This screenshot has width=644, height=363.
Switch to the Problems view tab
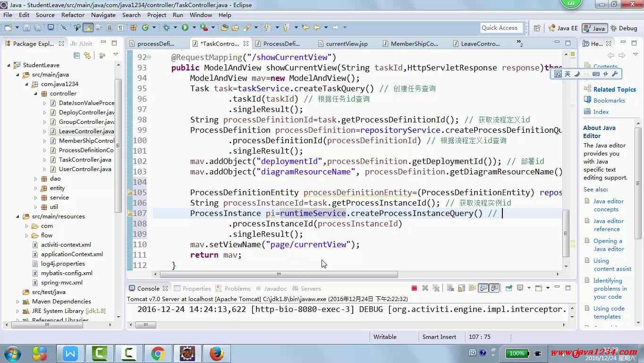(233, 288)
